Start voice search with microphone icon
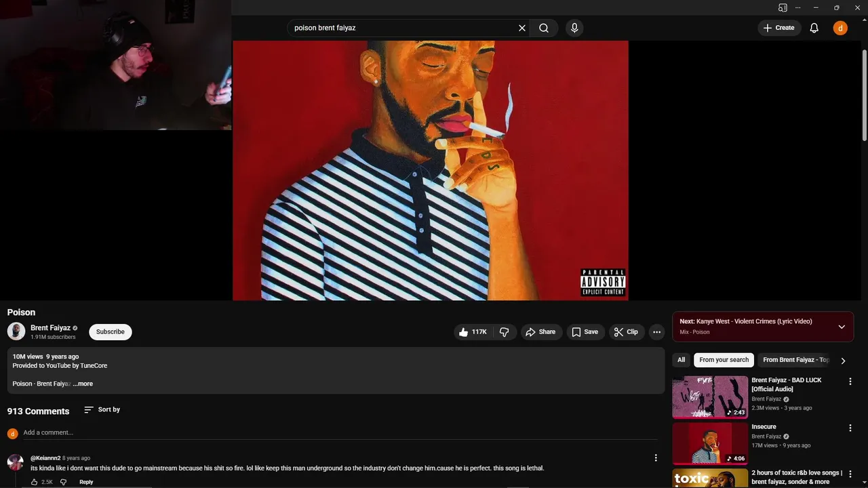Screen dimensions: 868x488 (574, 28)
